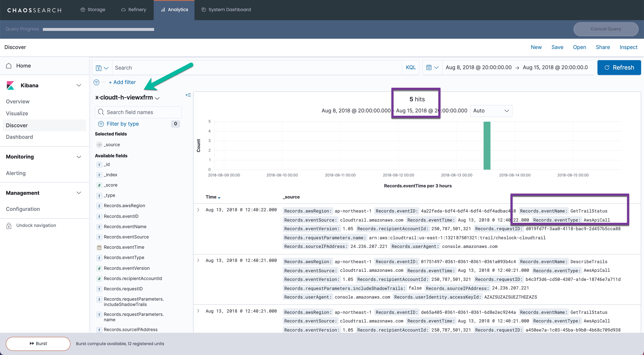The image size is (644, 355).
Task: Click Records.eventSource field icon
Action: (x=99, y=237)
